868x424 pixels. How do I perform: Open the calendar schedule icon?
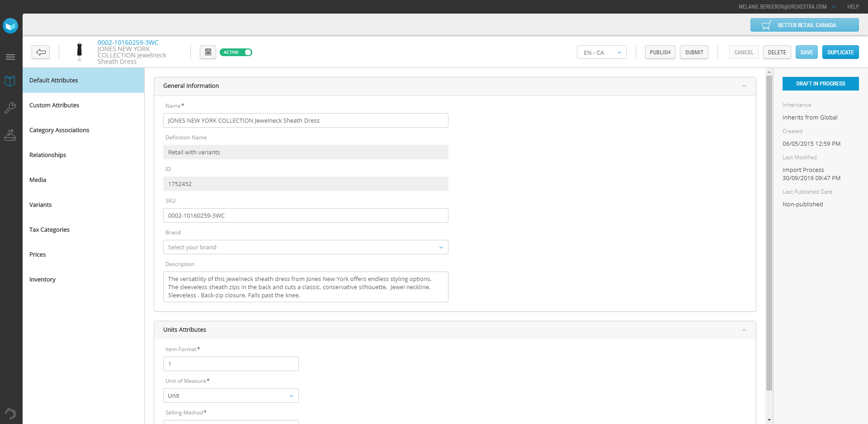[x=208, y=52]
